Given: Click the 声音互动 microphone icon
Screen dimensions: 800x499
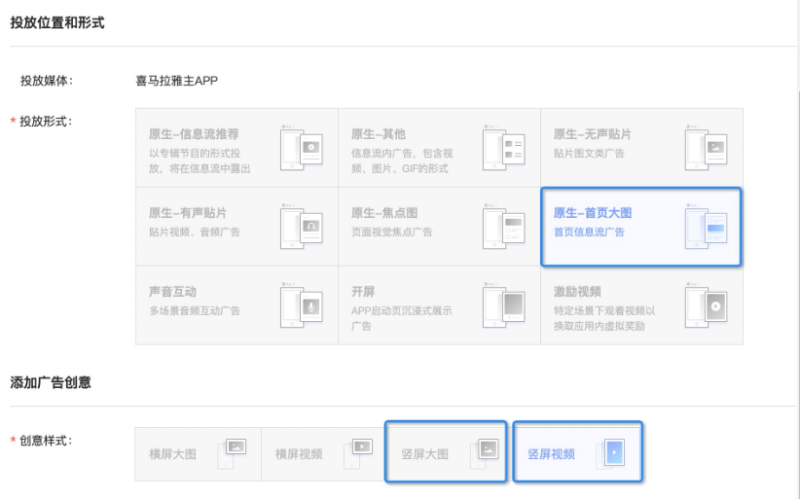Looking at the screenshot, I should (305, 305).
